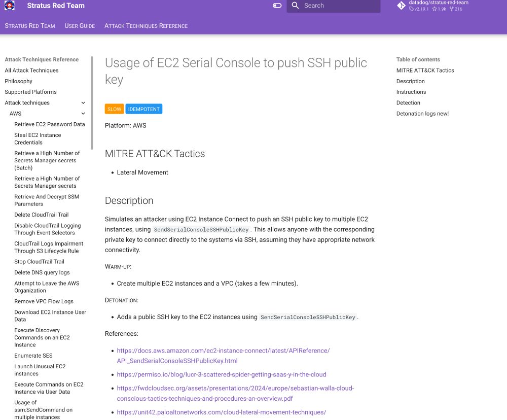
Task: Open All Attack Techniques in sidebar
Action: click(x=31, y=71)
